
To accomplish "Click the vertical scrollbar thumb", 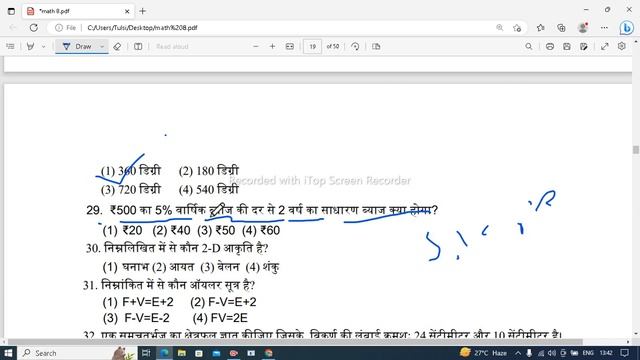I will click(x=636, y=150).
